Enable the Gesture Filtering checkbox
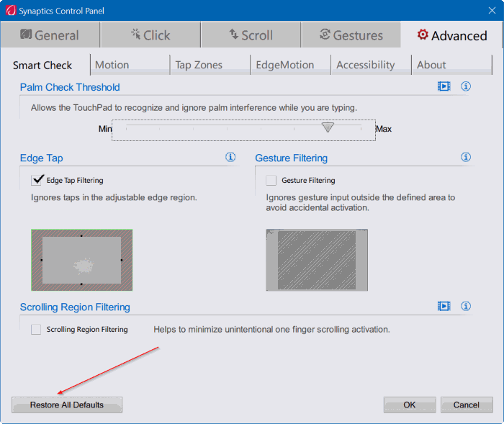This screenshot has width=504, height=424. (x=271, y=181)
